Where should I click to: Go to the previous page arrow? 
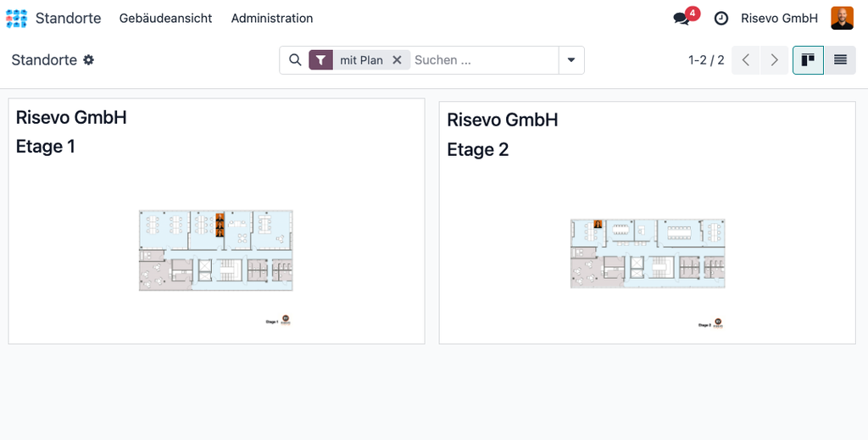(x=746, y=60)
